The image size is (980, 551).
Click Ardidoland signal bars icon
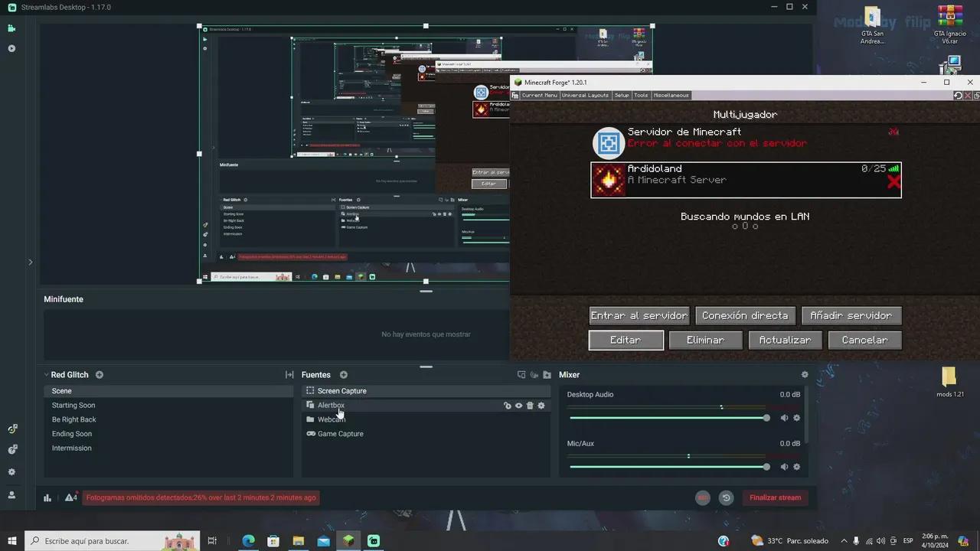coord(893,168)
